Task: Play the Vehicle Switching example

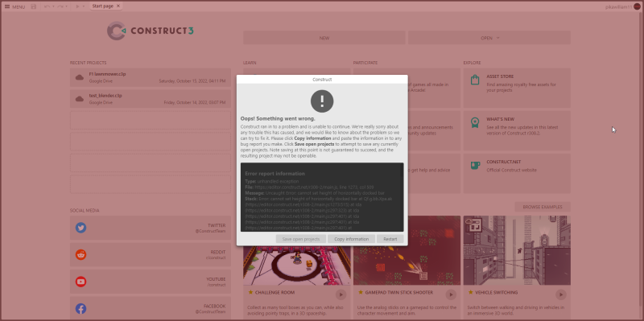Action: 560,294
